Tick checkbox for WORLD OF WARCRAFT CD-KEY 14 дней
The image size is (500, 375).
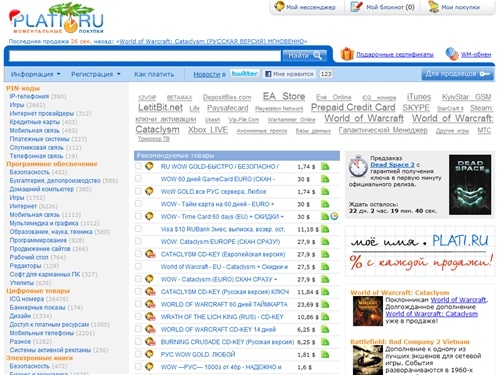[x=138, y=329]
